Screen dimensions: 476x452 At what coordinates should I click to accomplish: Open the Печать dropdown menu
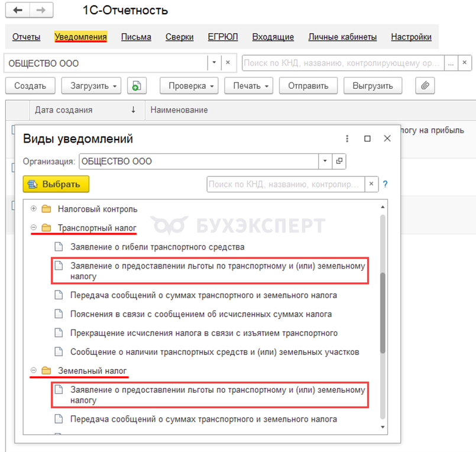coord(248,86)
